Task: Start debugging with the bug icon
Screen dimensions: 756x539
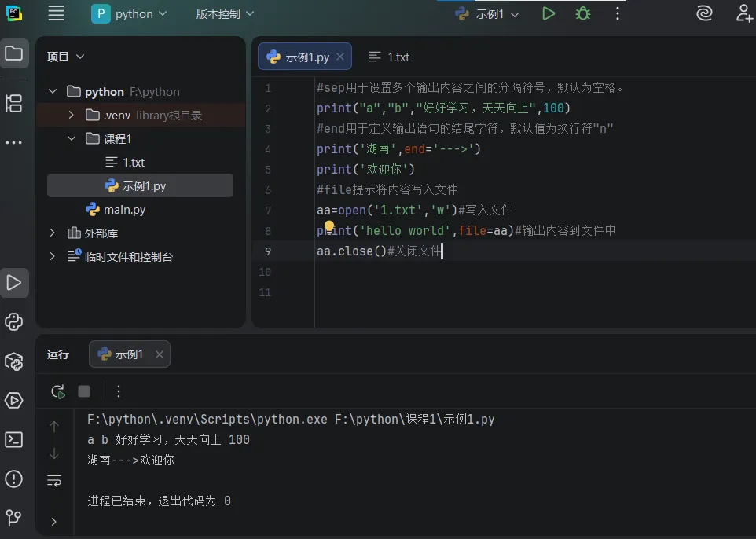Action: point(583,13)
